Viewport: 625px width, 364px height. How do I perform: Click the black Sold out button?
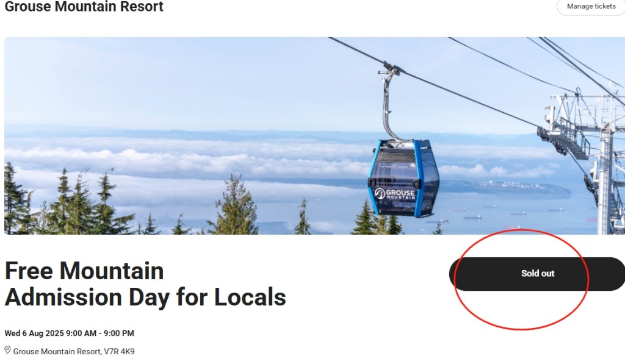pos(537,274)
